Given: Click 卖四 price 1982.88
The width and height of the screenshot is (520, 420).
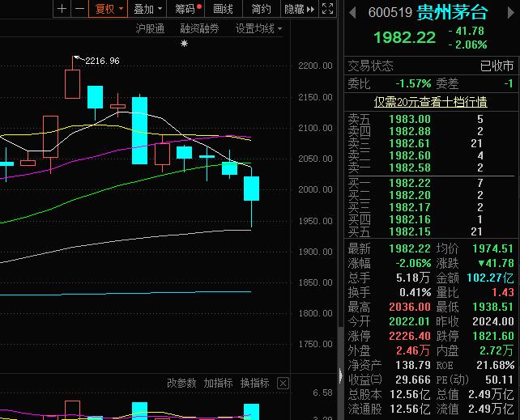Looking at the screenshot, I should 410,131.
